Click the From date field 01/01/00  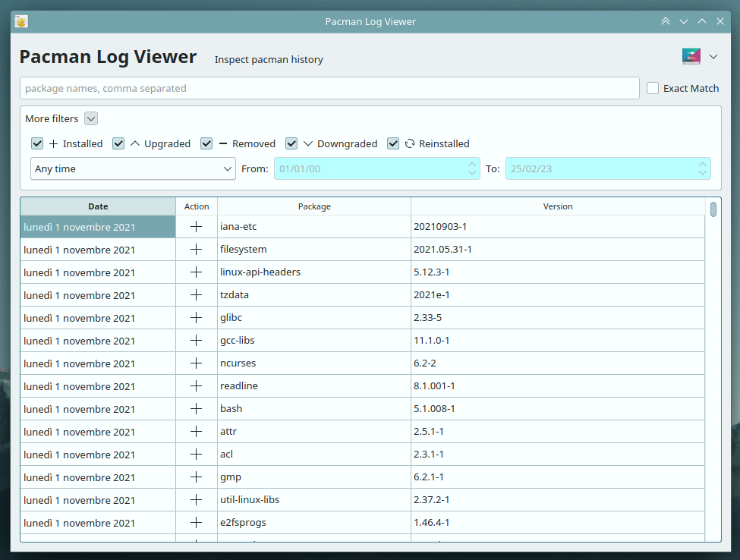point(377,168)
